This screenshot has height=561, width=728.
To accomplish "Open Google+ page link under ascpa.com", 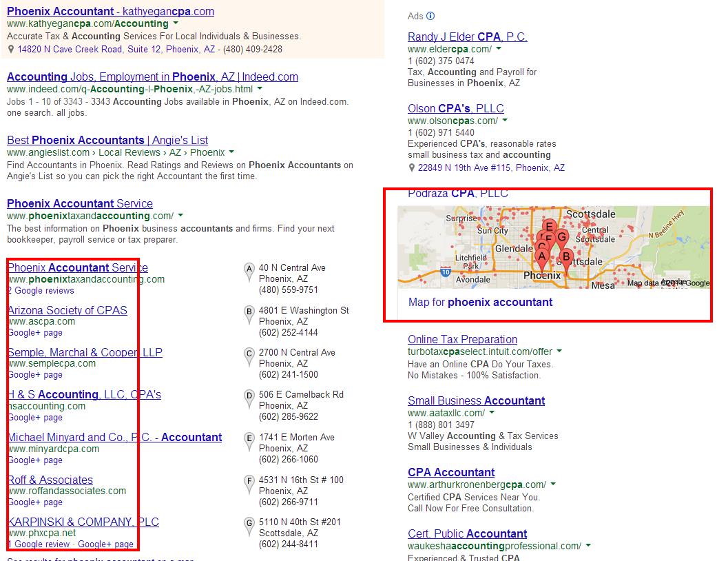I will (35, 333).
